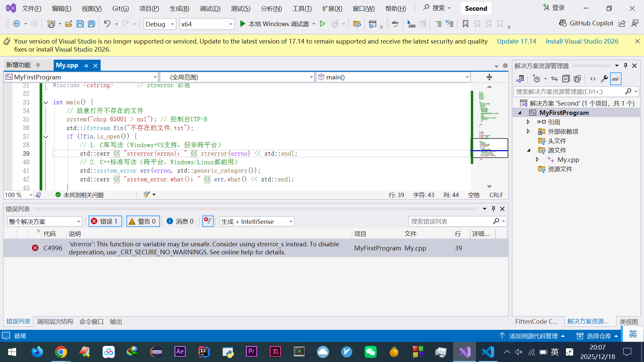This screenshot has width=644, height=362.
Task: Expand the 外部依赖项 tree node
Action: point(528,131)
